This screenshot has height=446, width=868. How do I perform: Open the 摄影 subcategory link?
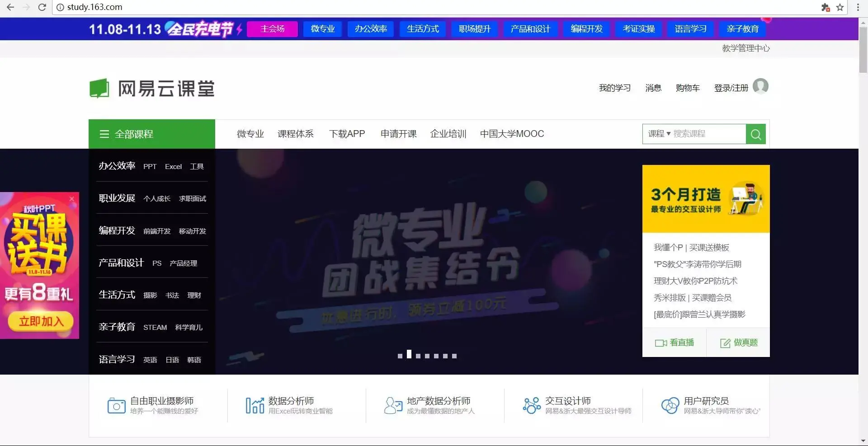[x=150, y=296]
